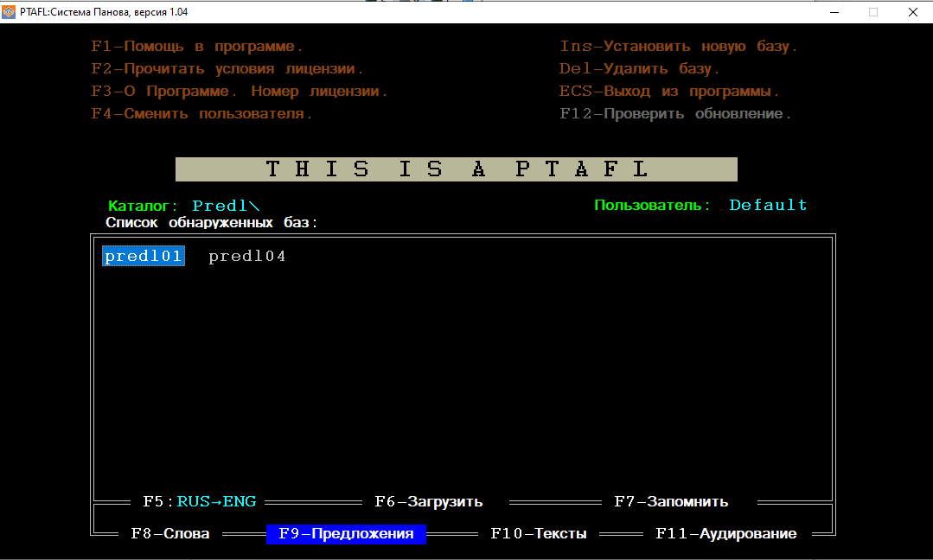Load the database with F6-Загрузить
The image size is (933, 560).
(428, 502)
